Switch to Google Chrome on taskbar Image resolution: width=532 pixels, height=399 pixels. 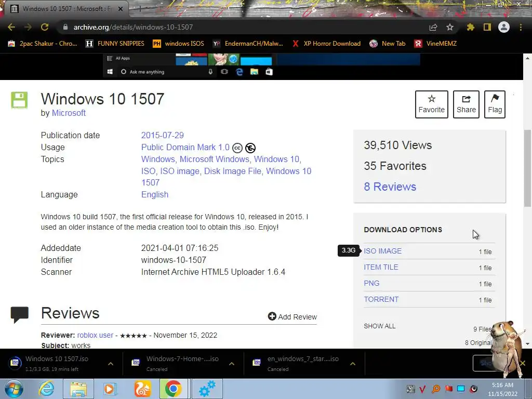[173, 389]
